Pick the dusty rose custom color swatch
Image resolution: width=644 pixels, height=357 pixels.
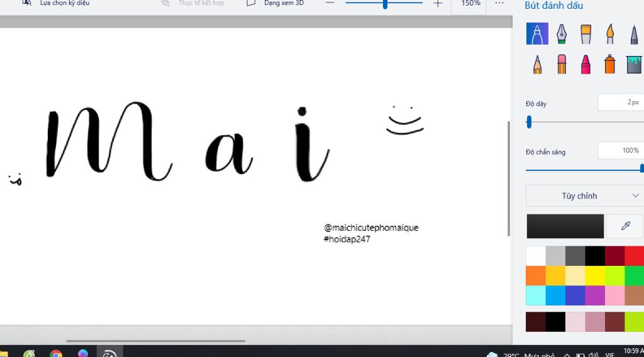click(595, 322)
